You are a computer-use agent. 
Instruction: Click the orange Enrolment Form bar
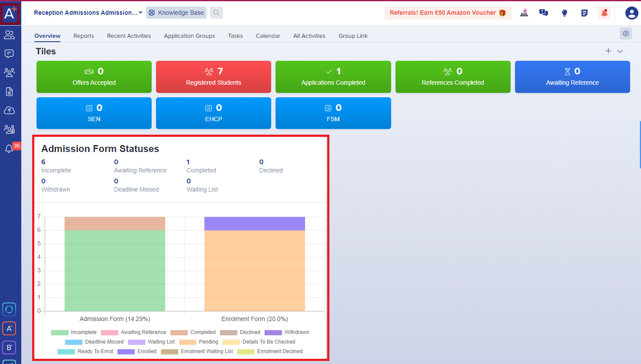point(255,271)
